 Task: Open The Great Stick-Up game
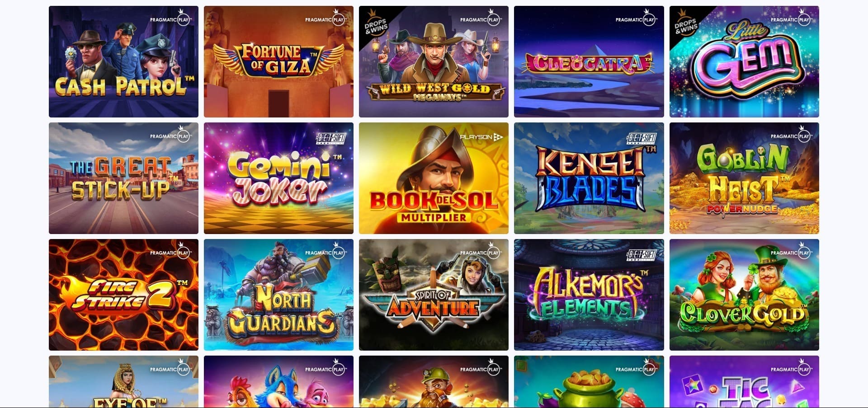click(x=123, y=178)
